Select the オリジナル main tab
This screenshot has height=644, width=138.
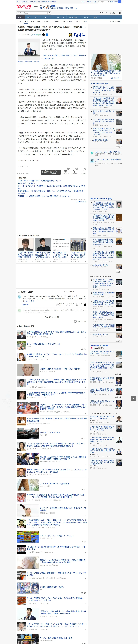60,17
